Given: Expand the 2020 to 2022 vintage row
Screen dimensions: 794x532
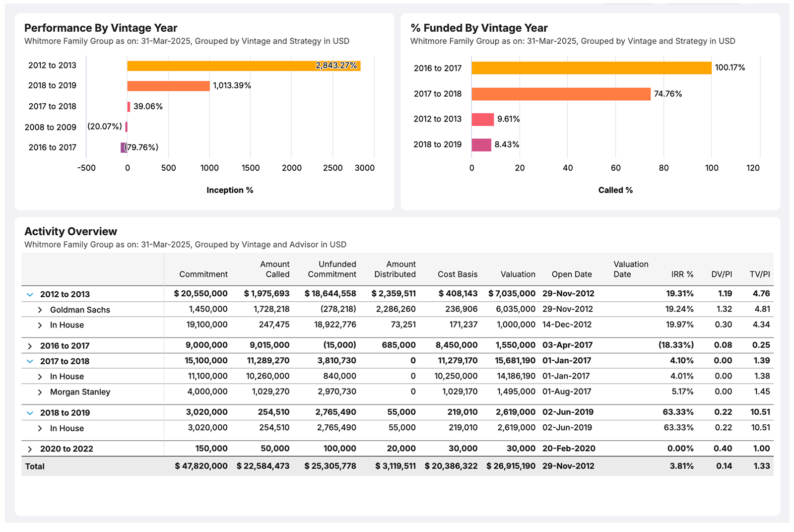Looking at the screenshot, I should 30,448.
